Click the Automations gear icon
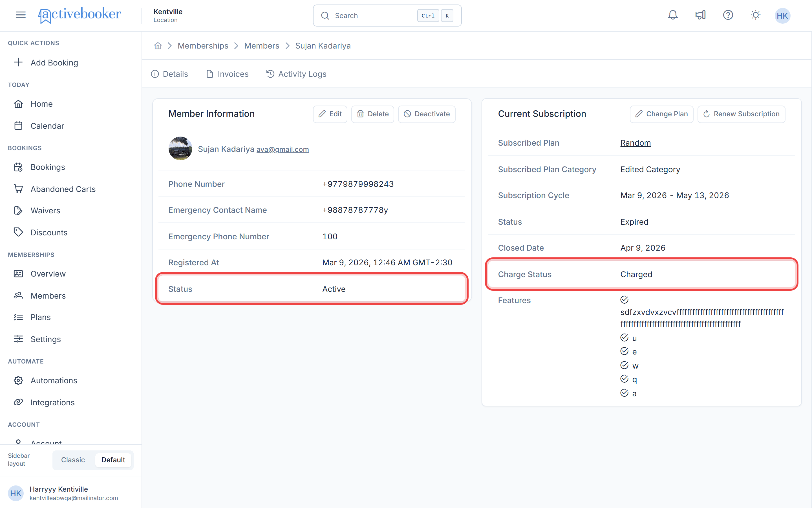 tap(18, 380)
